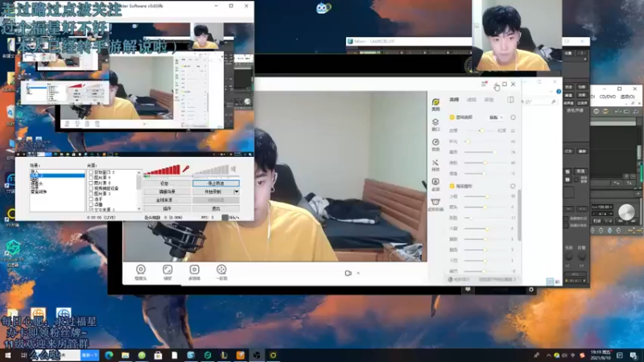Open the 桌面 sidebar icon

point(436,185)
